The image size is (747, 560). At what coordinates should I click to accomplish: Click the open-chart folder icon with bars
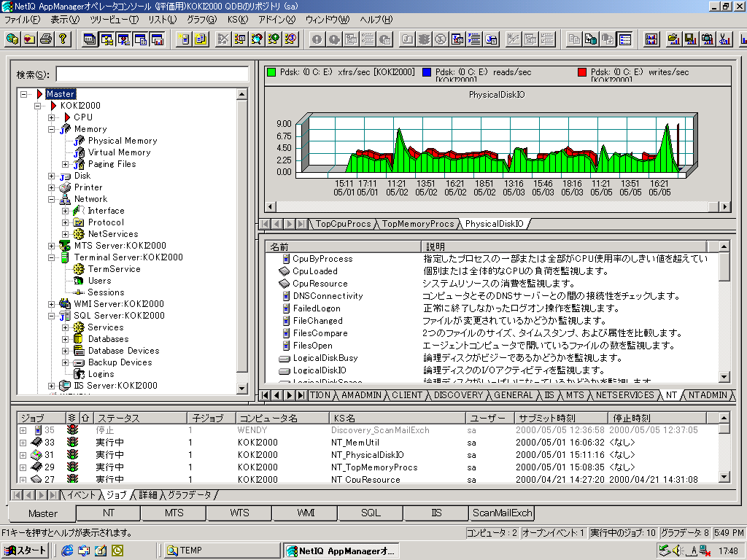click(673, 39)
